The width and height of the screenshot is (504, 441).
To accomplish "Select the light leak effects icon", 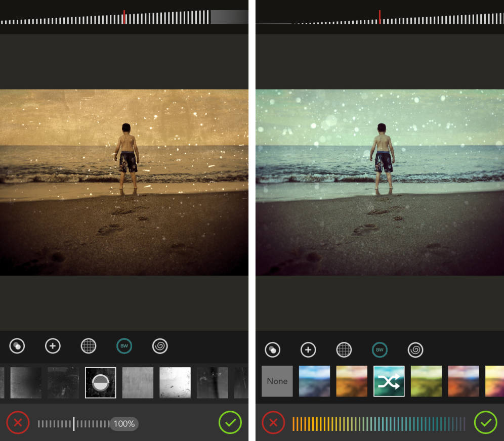I will coord(17,346).
